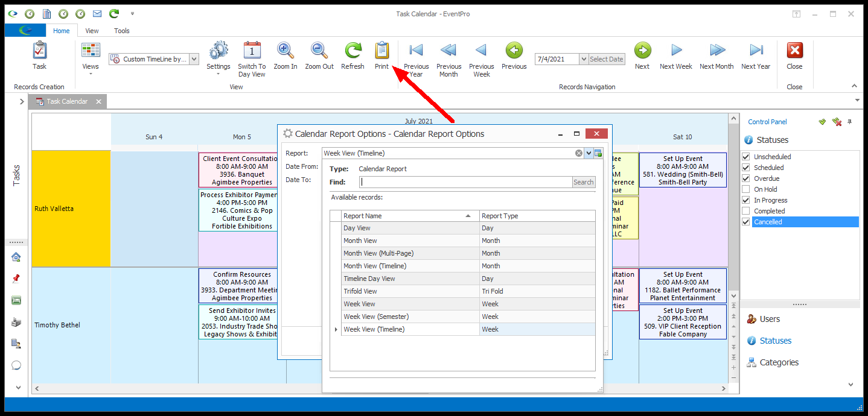The height and width of the screenshot is (416, 868).
Task: Show more left sidebar items chevron
Action: point(18,387)
